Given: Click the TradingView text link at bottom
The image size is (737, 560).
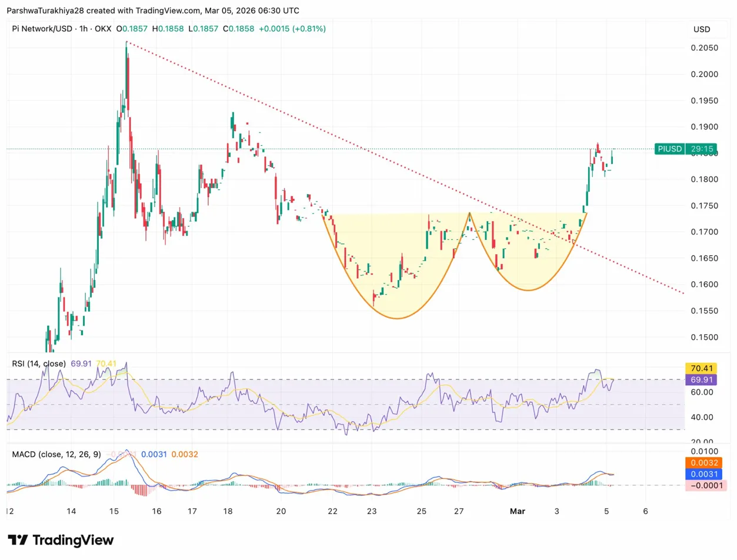Looking at the screenshot, I should point(74,539).
